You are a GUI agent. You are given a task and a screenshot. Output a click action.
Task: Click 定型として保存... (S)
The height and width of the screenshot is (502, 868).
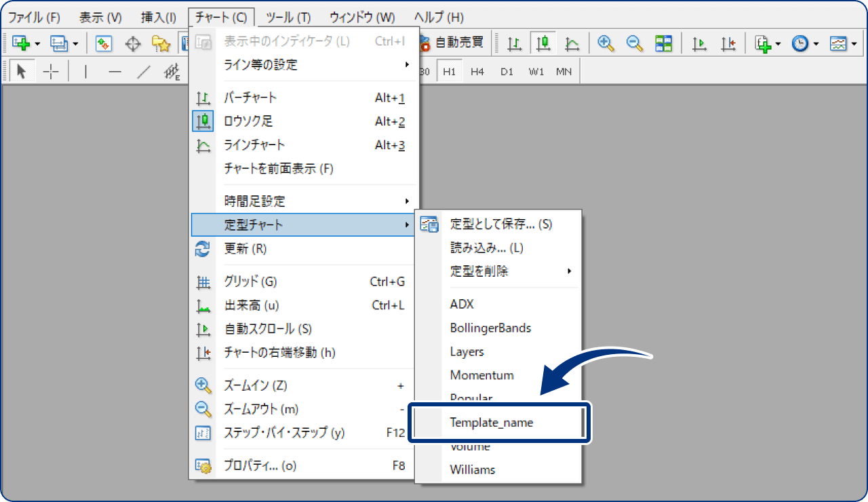tap(500, 224)
